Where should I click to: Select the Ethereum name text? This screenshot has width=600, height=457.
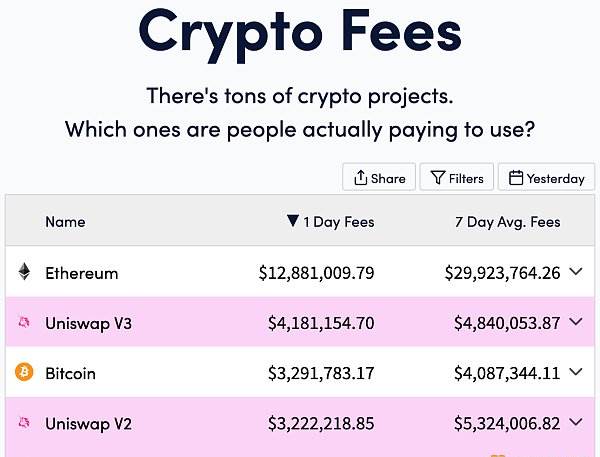click(82, 273)
